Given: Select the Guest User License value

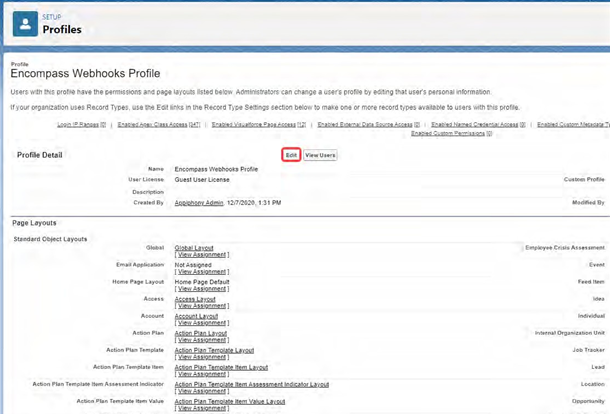Looking at the screenshot, I should (202, 180).
